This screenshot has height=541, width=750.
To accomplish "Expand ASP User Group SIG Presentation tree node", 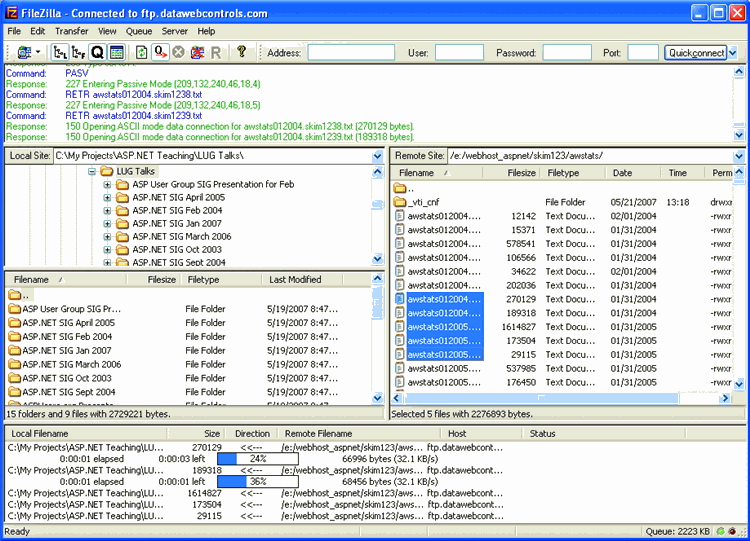I will tap(107, 185).
